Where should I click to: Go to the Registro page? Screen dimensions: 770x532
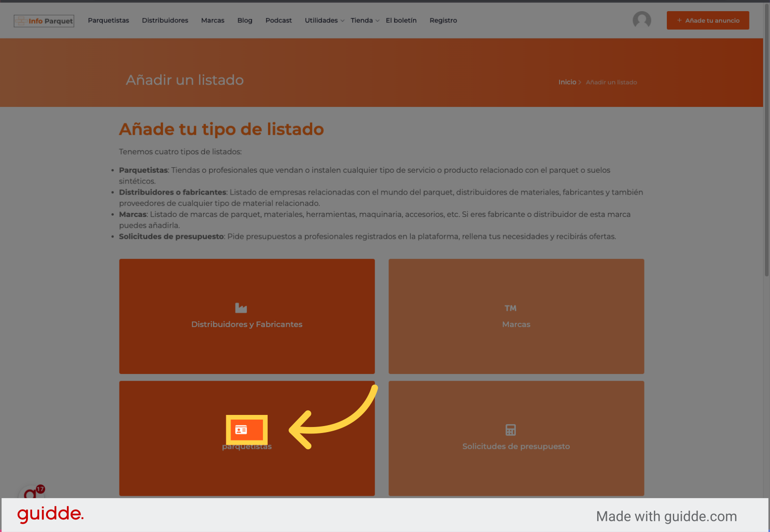point(443,20)
